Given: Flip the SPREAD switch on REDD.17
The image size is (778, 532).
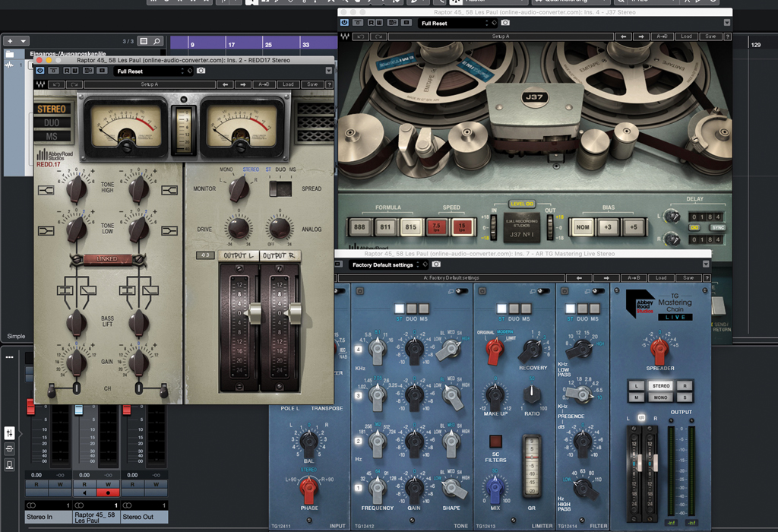Looking at the screenshot, I should (x=281, y=188).
